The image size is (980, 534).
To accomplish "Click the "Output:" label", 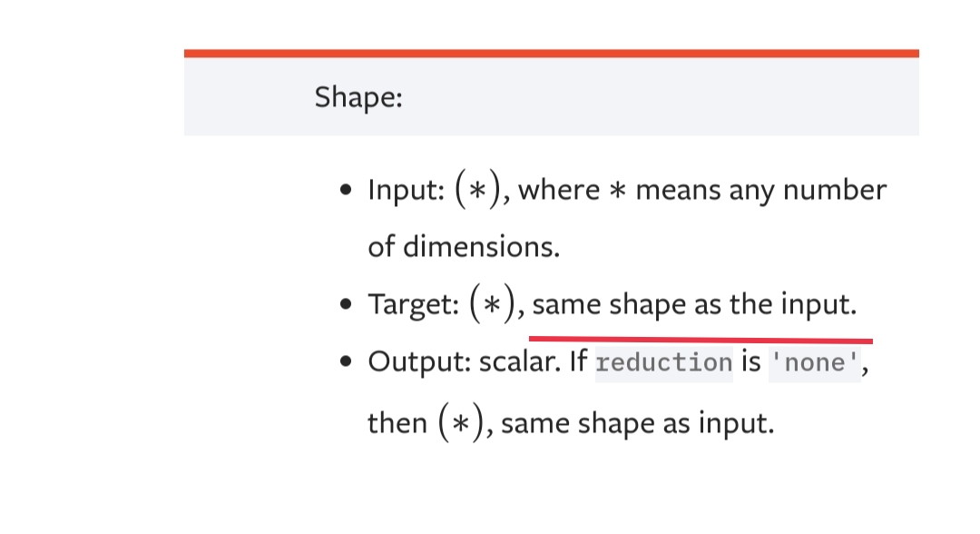I will [x=415, y=362].
